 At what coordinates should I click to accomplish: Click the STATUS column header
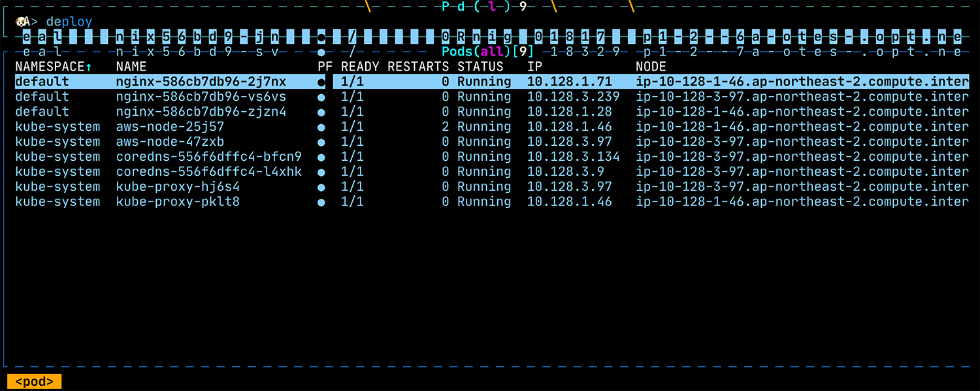tap(480, 67)
